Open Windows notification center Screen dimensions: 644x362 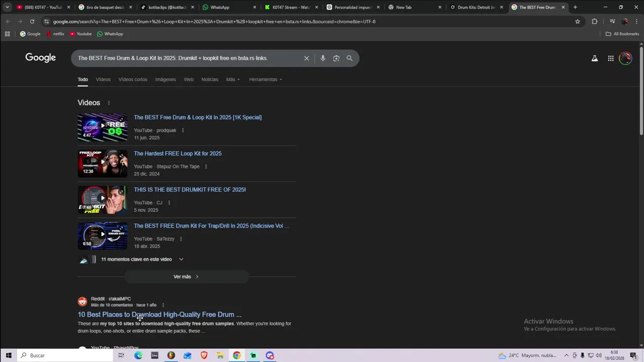click(x=633, y=355)
